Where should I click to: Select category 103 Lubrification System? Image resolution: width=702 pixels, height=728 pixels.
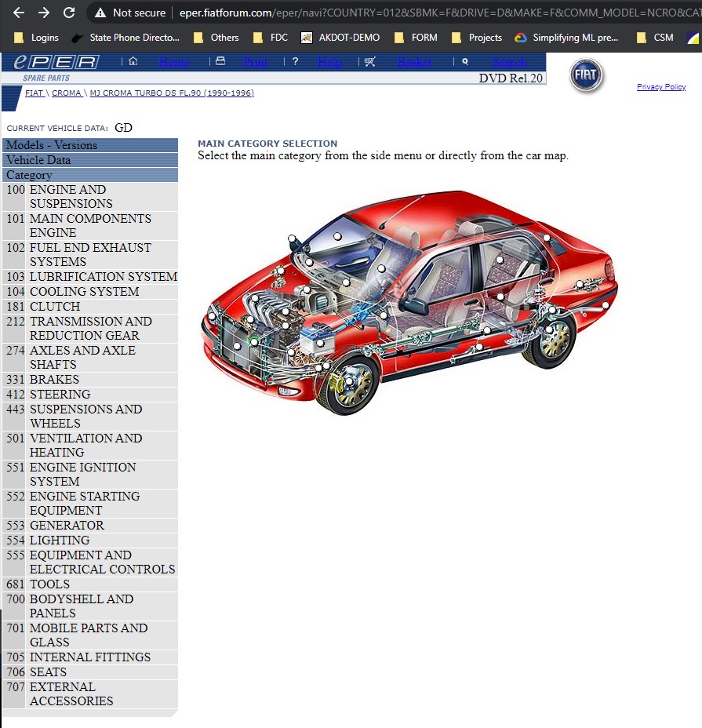pyautogui.click(x=90, y=277)
